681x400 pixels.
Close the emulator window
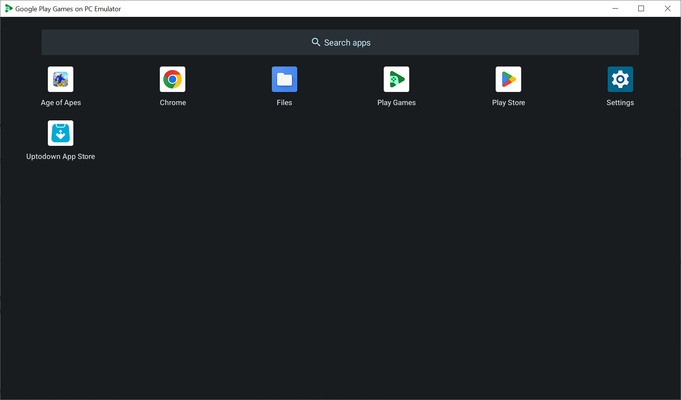(x=668, y=8)
